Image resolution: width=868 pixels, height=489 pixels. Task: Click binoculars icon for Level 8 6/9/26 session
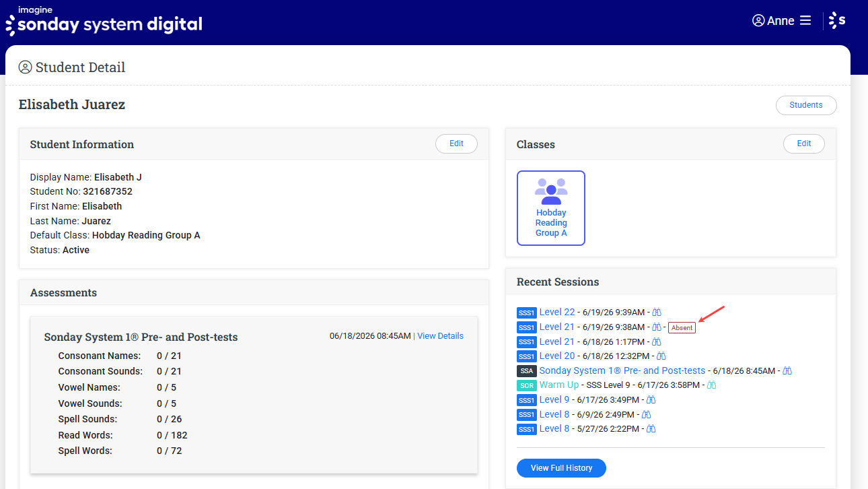click(x=646, y=415)
